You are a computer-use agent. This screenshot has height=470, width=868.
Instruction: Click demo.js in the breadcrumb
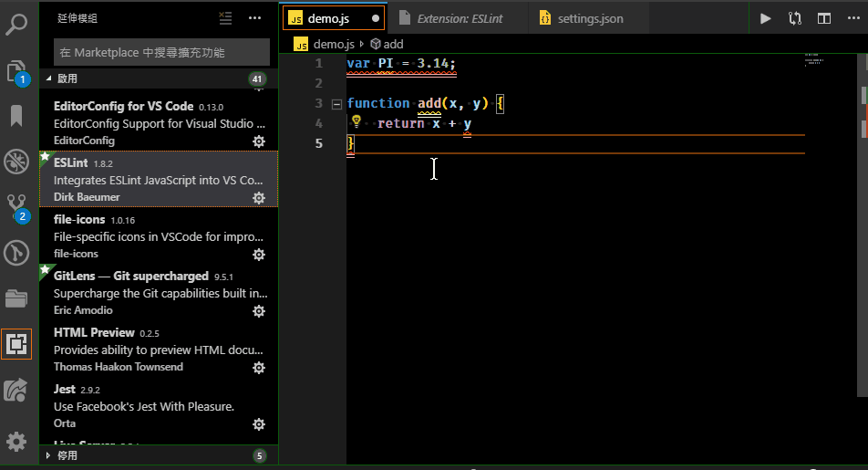334,44
